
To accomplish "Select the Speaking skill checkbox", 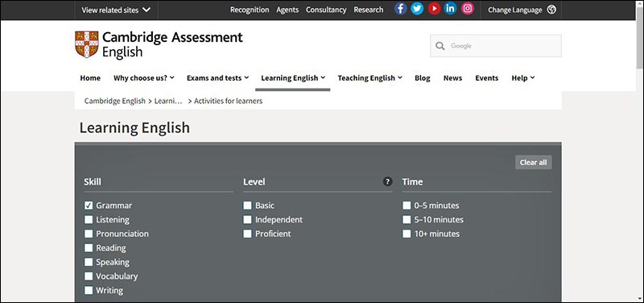I will (x=89, y=262).
